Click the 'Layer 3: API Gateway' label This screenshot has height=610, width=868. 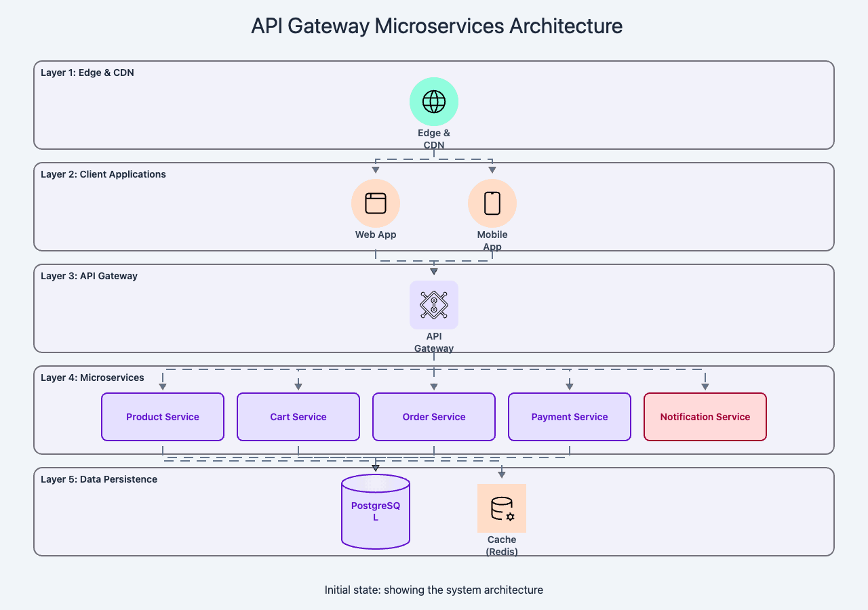(x=89, y=276)
